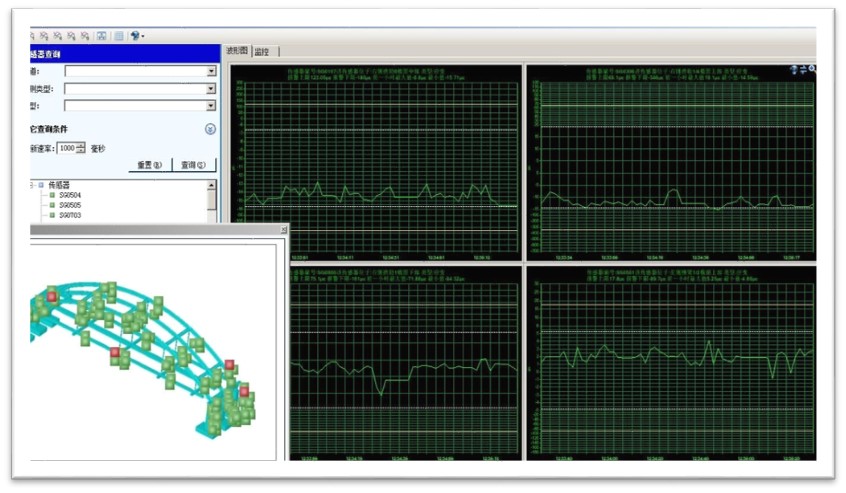846x493 pixels.
Task: Click the window layout icon in the toolbar
Action: click(102, 36)
